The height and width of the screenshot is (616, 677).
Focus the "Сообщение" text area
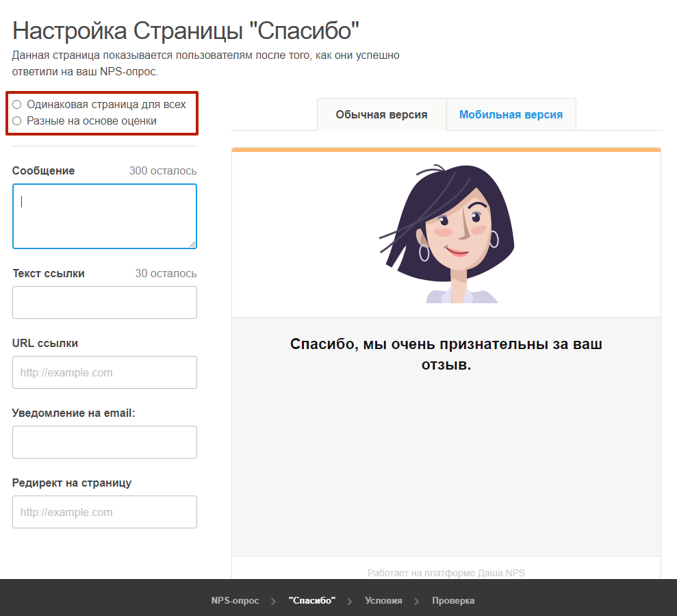(104, 216)
